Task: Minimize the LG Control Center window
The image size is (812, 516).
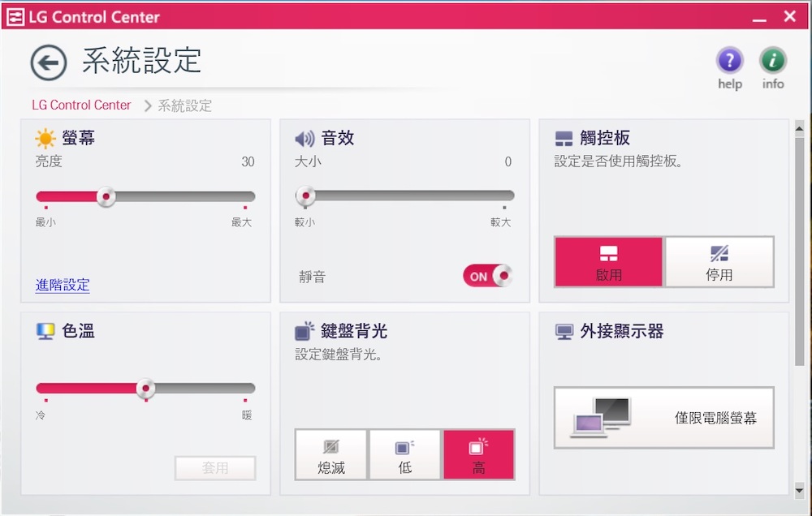Action: tap(759, 18)
